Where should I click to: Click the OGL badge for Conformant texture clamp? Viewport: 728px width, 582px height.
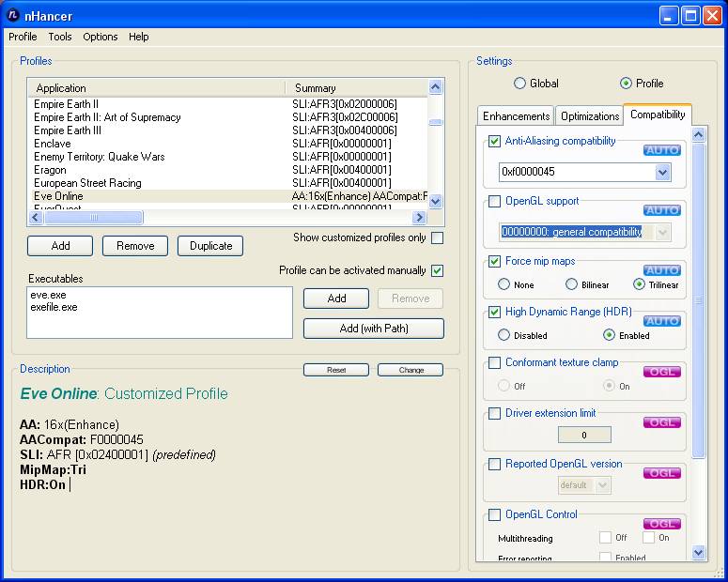661,372
